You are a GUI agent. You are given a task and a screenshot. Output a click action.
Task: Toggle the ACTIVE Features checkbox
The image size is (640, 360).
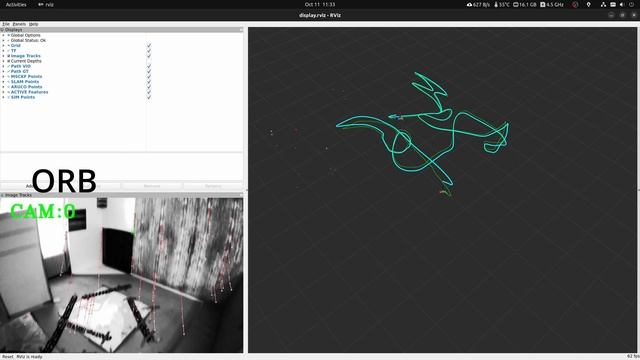(x=149, y=92)
